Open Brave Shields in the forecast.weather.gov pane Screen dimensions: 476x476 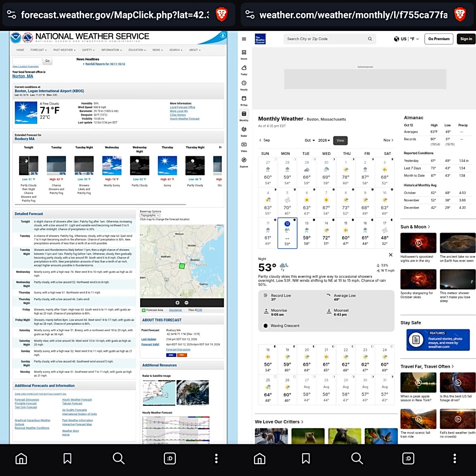click(221, 14)
